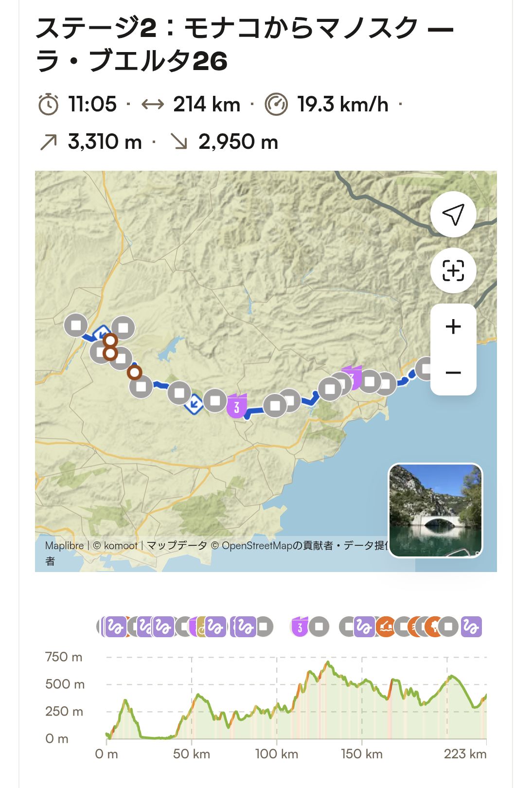The width and height of the screenshot is (532, 788).
Task: Click the elevation chart peak near 130 km
Action: click(328, 662)
